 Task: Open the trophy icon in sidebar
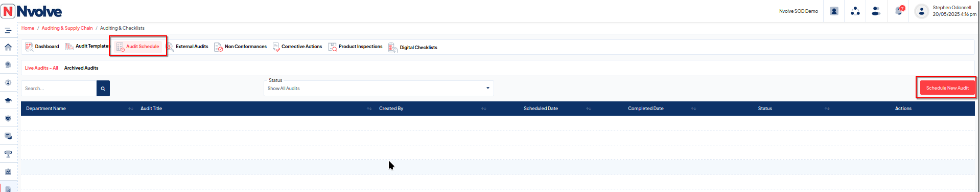click(x=8, y=154)
